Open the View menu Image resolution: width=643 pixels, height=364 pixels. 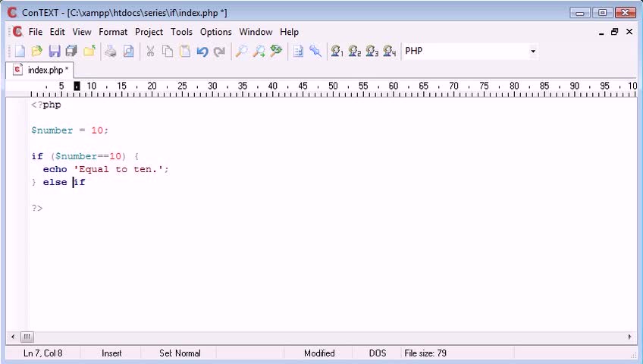[82, 32]
